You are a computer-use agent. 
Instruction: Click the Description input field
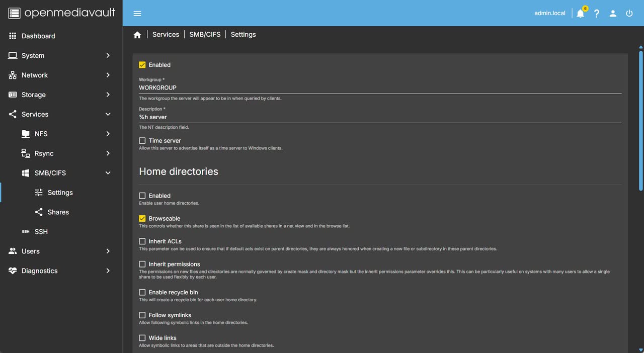point(380,117)
